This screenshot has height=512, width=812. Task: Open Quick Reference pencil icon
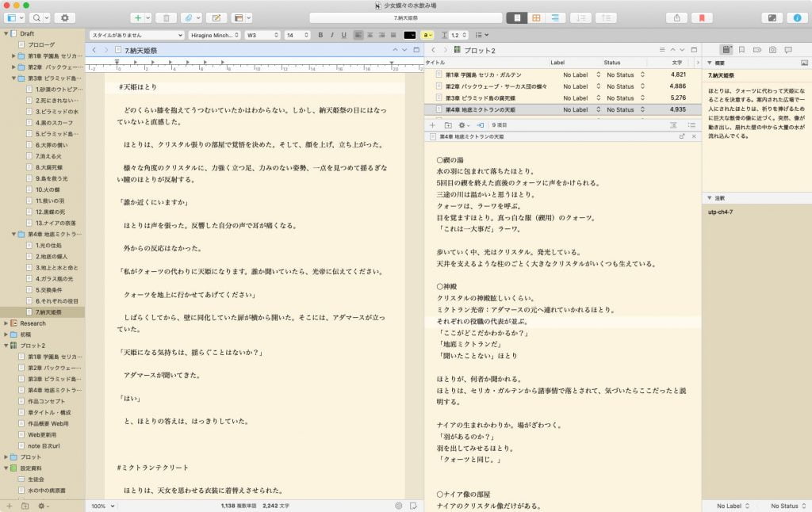point(216,17)
